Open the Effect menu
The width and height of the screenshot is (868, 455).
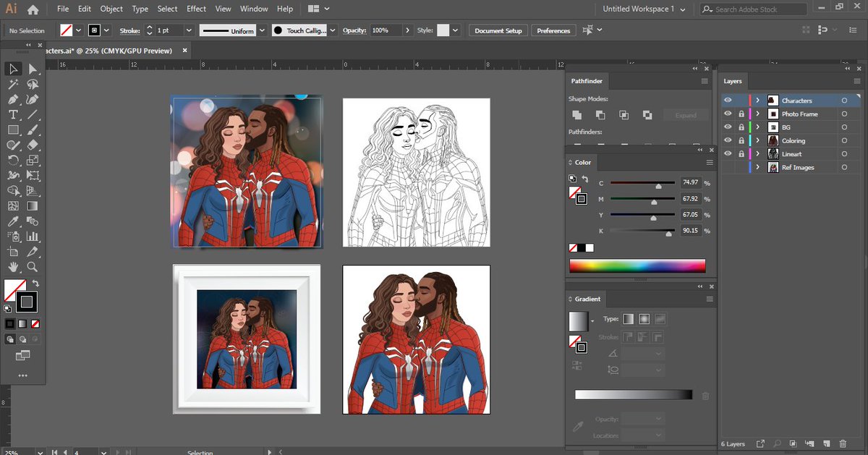pos(196,9)
